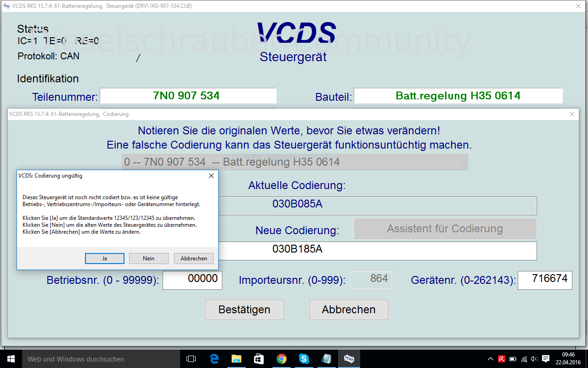The width and height of the screenshot is (588, 368).
Task: Click Ja to accept default values
Action: click(105, 259)
